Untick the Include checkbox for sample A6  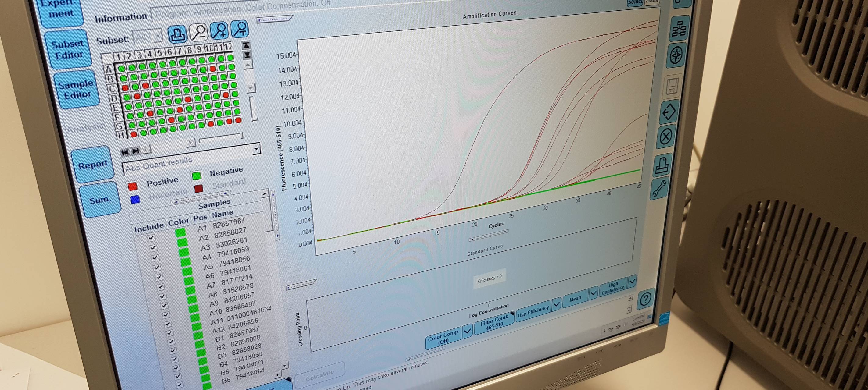click(161, 287)
